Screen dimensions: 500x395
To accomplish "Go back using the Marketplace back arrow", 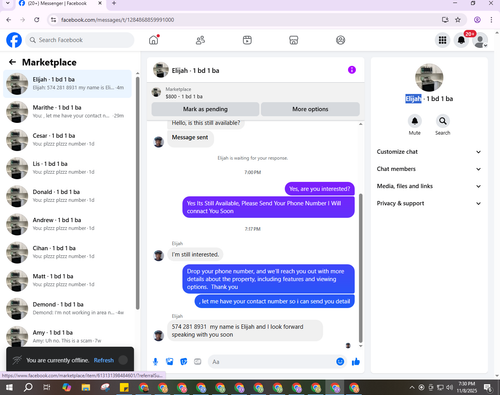I will [x=12, y=62].
